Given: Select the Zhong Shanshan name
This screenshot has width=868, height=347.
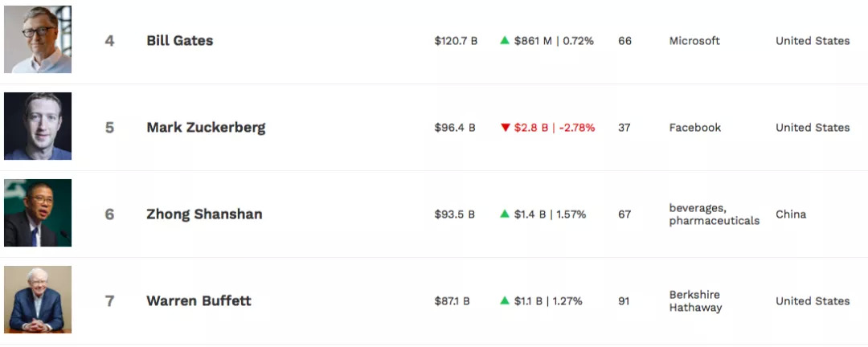Looking at the screenshot, I should pos(204,214).
